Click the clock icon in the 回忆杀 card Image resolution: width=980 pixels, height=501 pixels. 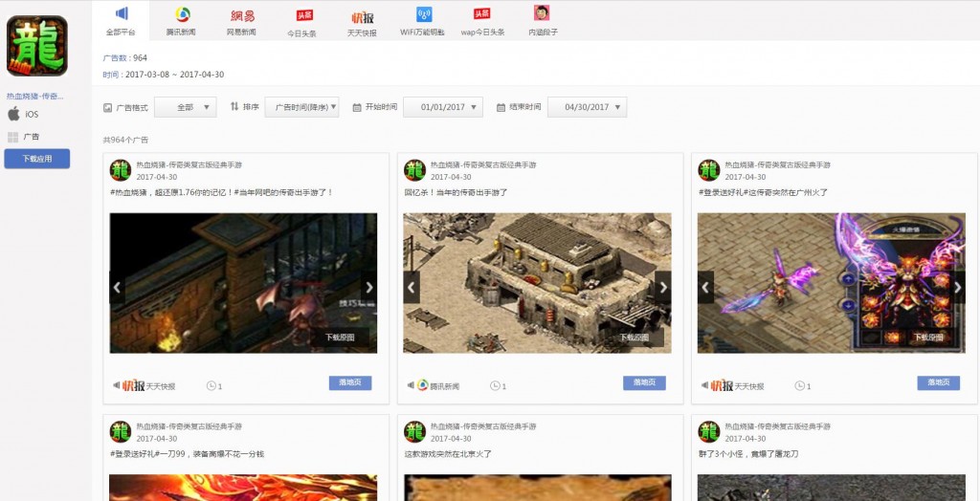[495, 386]
